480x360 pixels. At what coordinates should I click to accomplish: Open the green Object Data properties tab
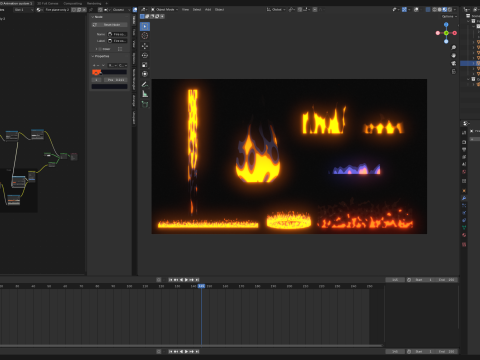point(464,227)
